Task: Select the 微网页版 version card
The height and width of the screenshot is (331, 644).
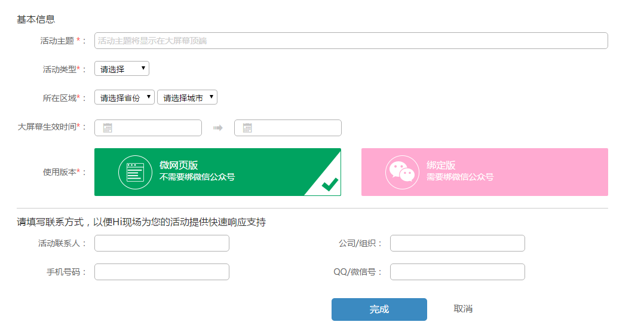Action: pos(217,172)
